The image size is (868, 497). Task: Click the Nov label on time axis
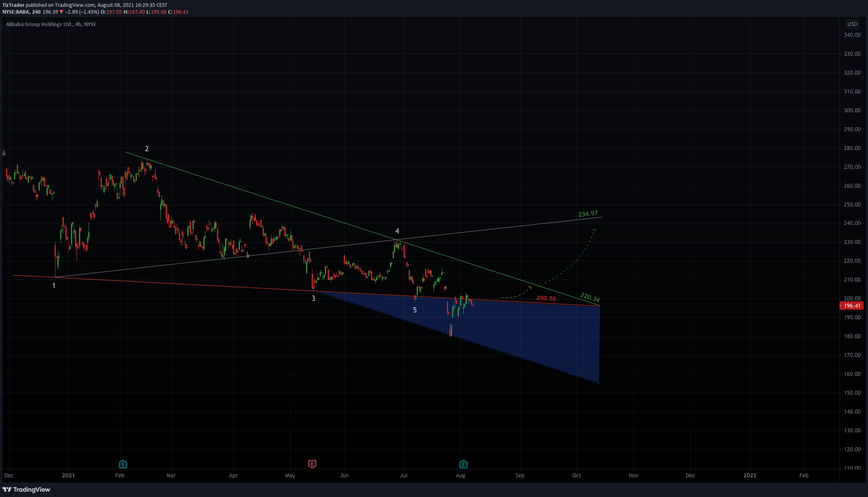633,475
